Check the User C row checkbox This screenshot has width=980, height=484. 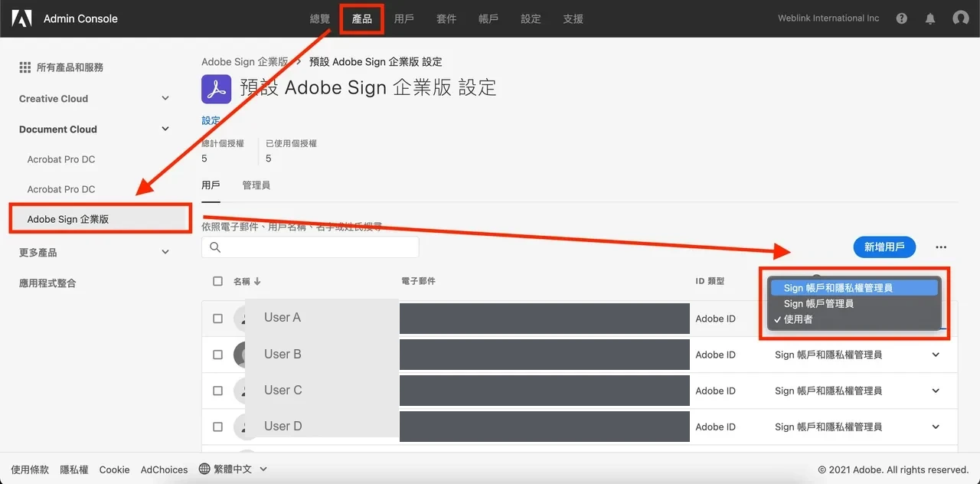click(x=218, y=391)
